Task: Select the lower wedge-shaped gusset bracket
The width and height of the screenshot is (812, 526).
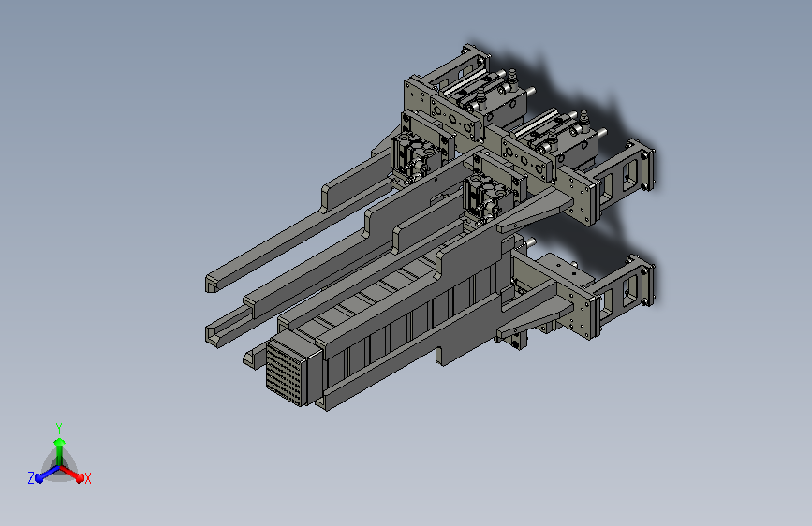Action: [536, 318]
